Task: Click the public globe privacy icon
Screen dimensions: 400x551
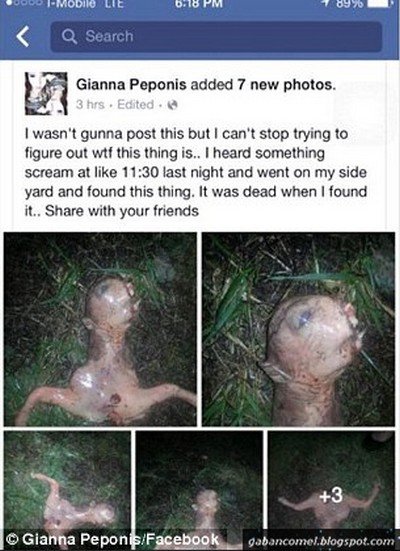Action: [x=172, y=105]
